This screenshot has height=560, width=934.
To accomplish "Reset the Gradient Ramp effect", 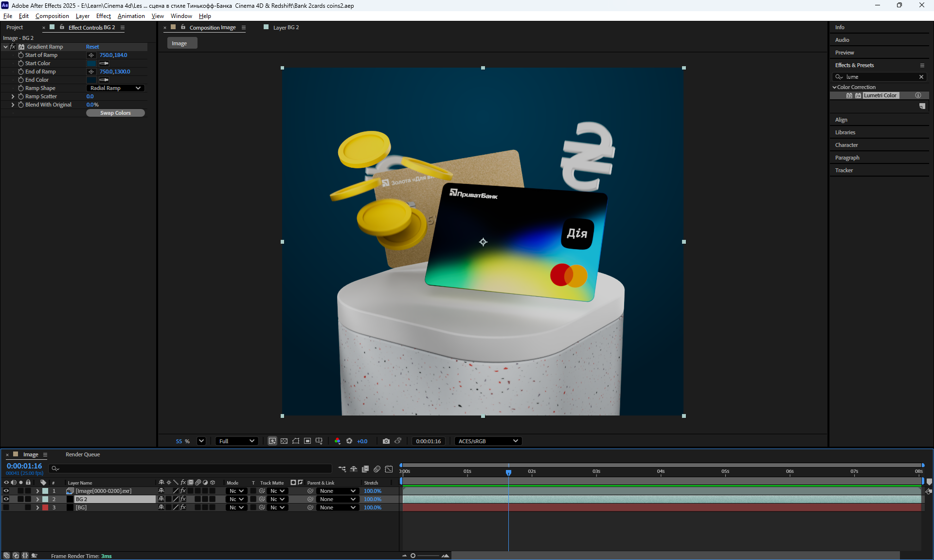I will (92, 47).
